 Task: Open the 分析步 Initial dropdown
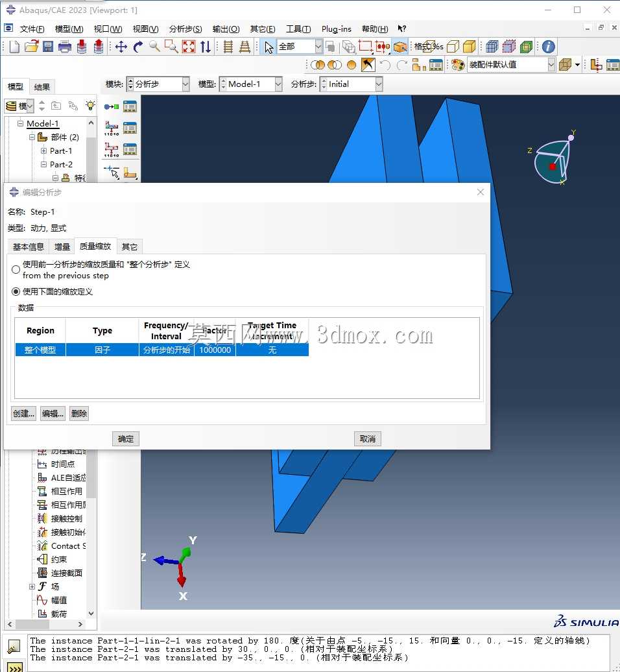click(379, 84)
